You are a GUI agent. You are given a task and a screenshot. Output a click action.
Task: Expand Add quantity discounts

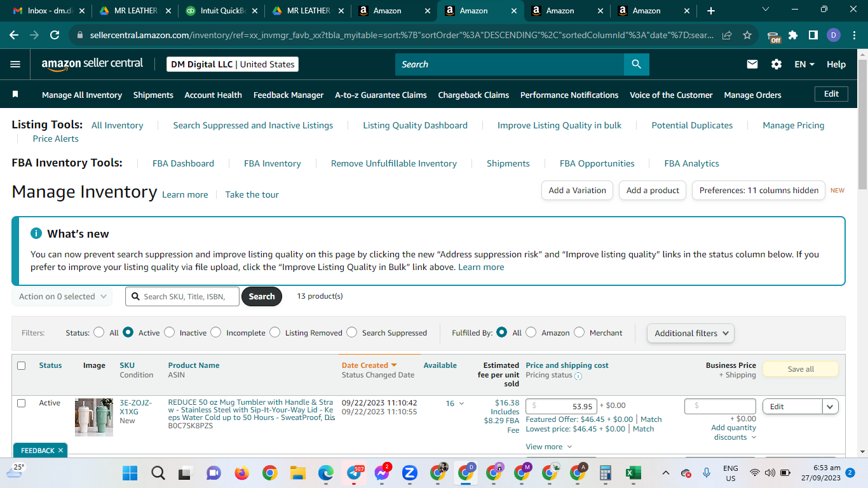click(x=733, y=432)
